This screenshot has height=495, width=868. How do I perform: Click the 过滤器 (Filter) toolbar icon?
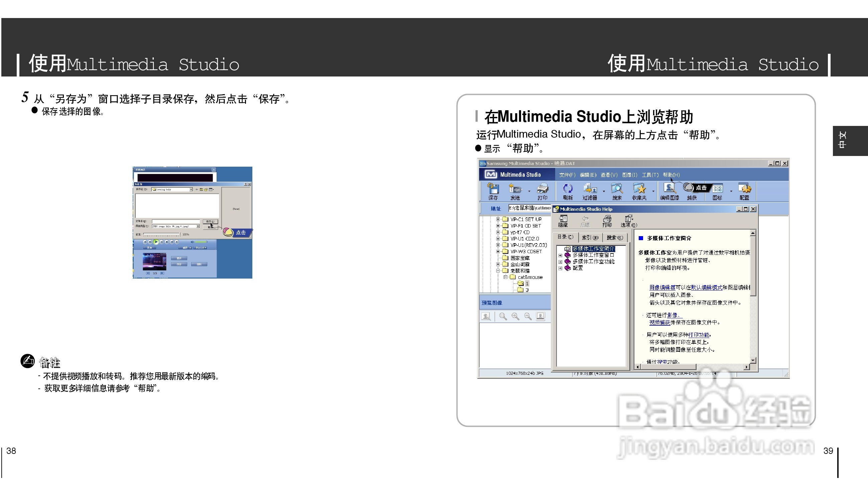[590, 189]
